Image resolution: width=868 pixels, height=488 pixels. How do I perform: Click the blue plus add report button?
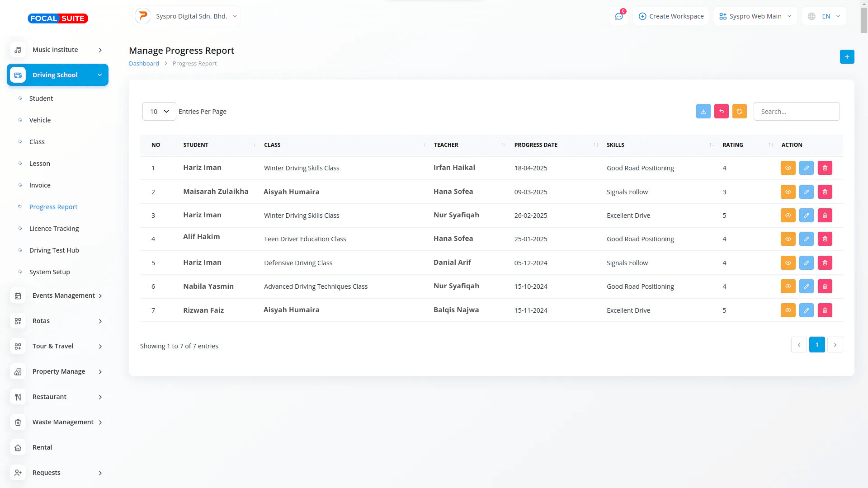[x=847, y=57]
